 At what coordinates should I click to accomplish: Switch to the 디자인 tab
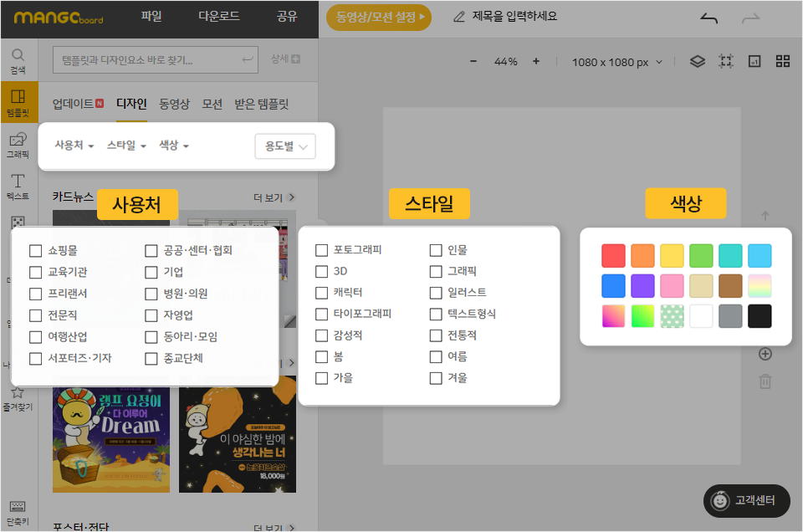point(131,104)
